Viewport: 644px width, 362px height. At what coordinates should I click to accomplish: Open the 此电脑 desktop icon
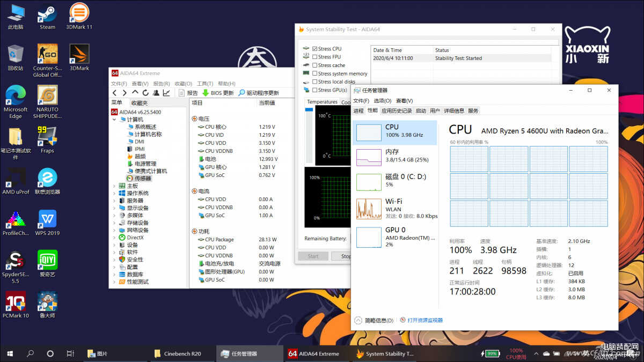pyautogui.click(x=16, y=17)
